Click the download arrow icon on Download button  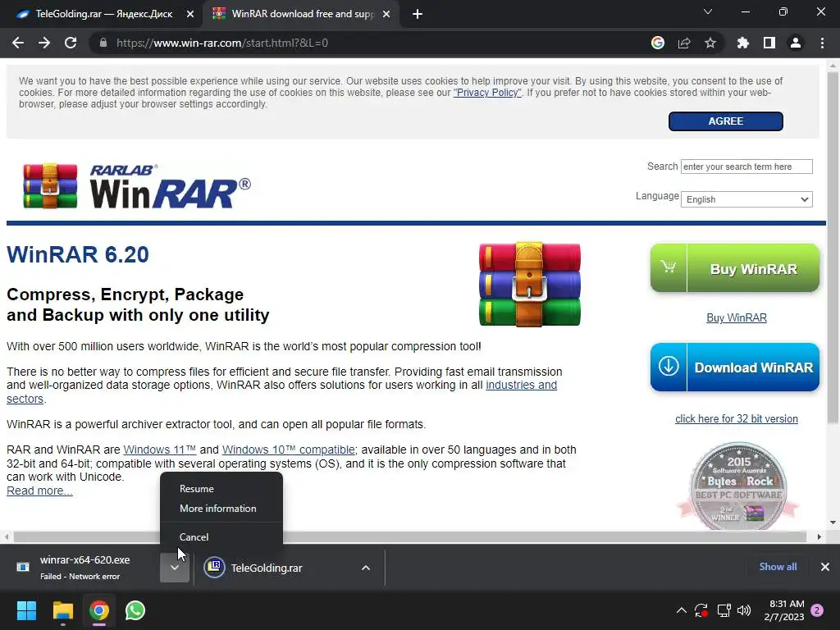669,367
